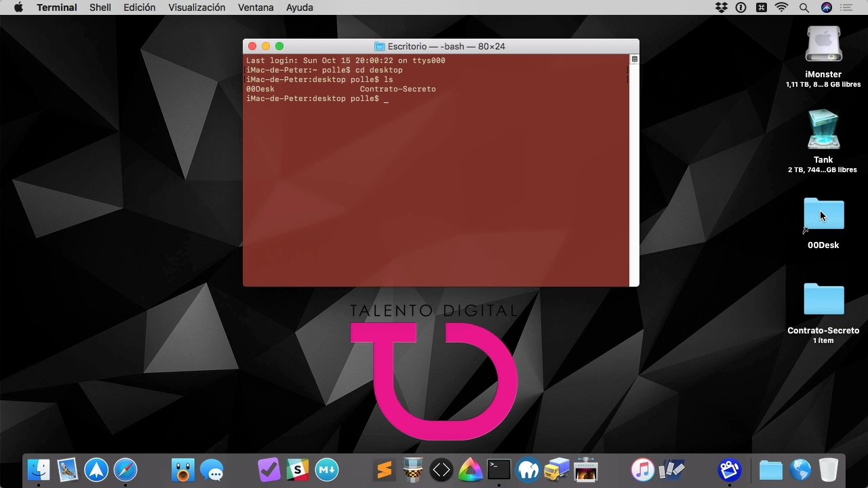Close the Terminal window with red button
The width and height of the screenshot is (868, 488).
tap(252, 46)
